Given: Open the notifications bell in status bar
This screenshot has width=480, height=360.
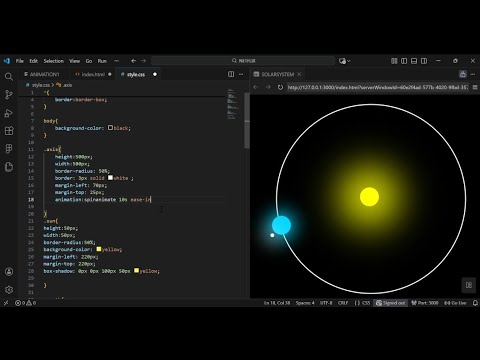Looking at the screenshot, I should pos(475,303).
